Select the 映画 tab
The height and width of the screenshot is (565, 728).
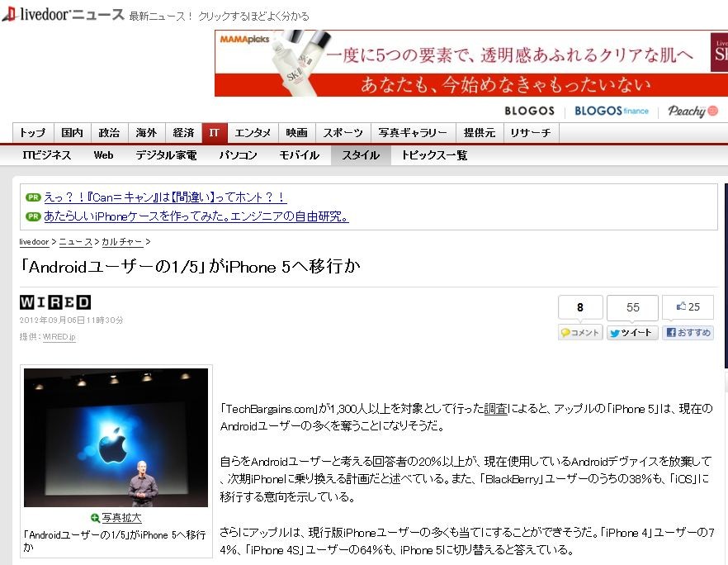[297, 133]
